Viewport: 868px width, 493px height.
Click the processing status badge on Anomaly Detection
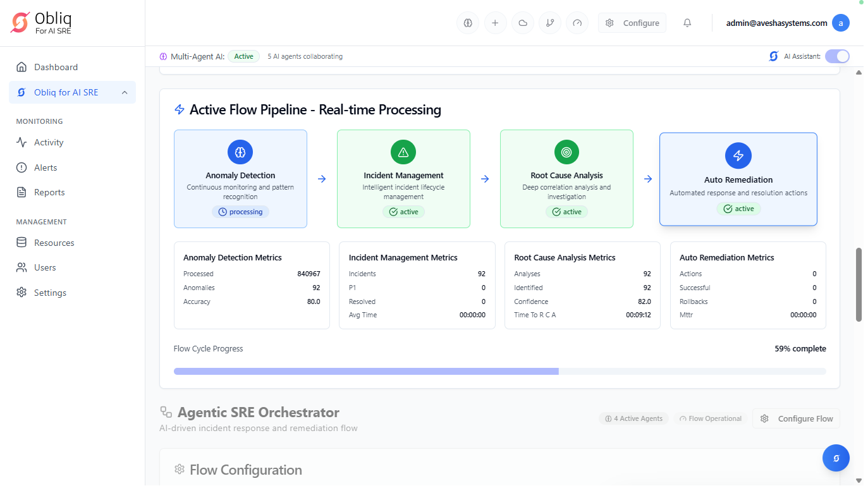coord(240,212)
